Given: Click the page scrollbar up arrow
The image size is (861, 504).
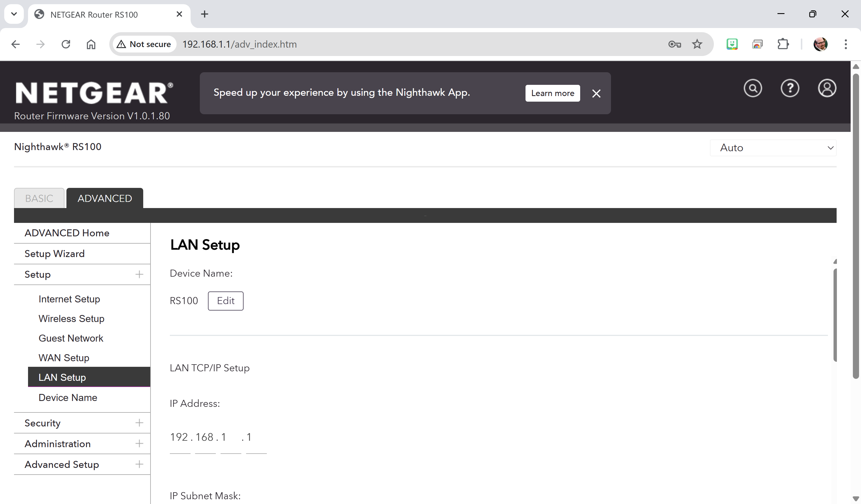Looking at the screenshot, I should pyautogui.click(x=856, y=67).
